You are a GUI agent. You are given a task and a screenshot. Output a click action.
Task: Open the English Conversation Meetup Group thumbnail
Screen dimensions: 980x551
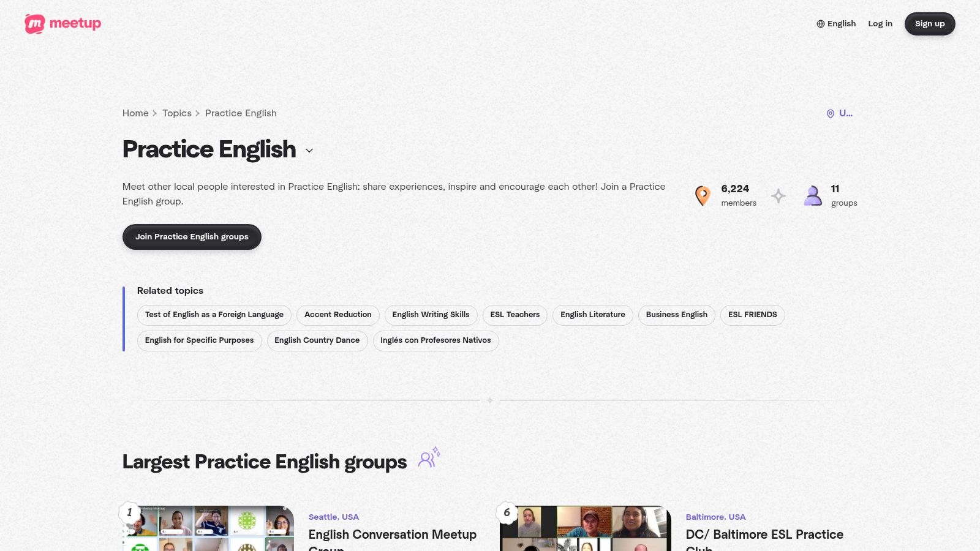[x=208, y=533]
